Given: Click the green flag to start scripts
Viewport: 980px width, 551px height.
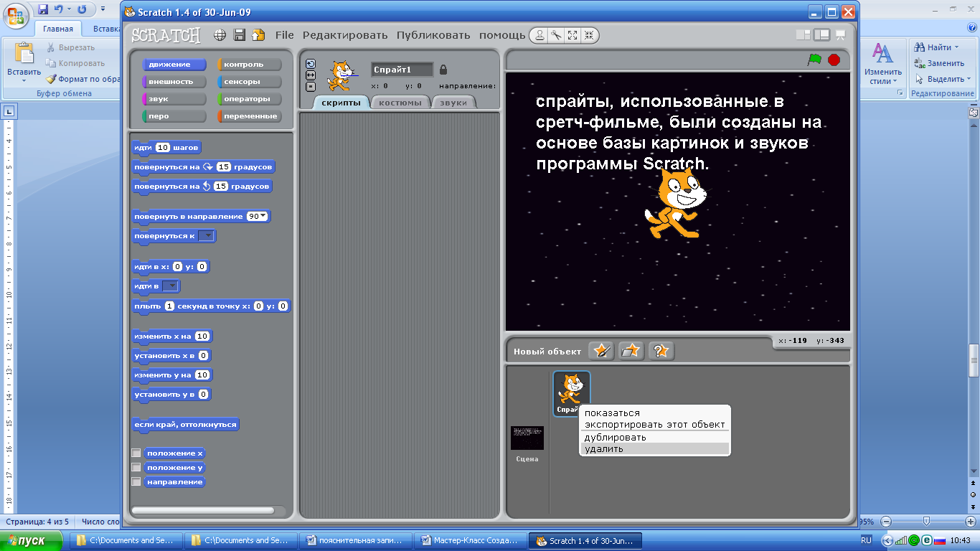Looking at the screenshot, I should tap(814, 60).
